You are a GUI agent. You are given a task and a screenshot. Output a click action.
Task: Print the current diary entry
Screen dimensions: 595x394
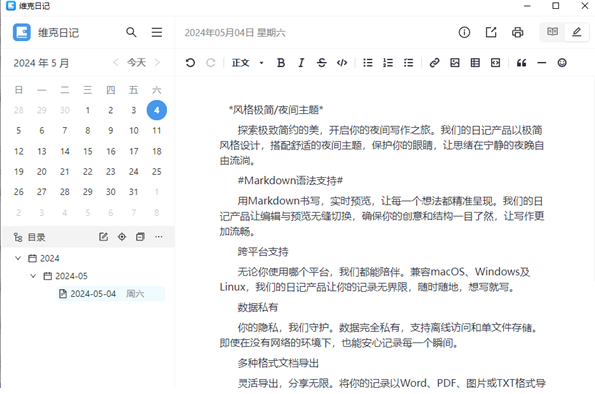point(518,32)
